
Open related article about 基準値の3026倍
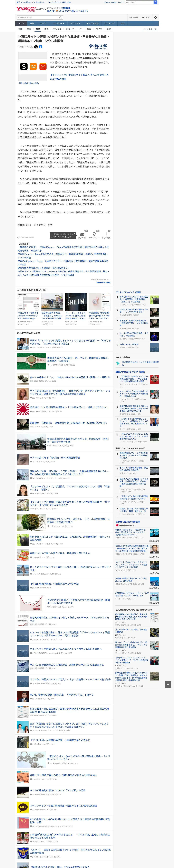pos(63,249)
